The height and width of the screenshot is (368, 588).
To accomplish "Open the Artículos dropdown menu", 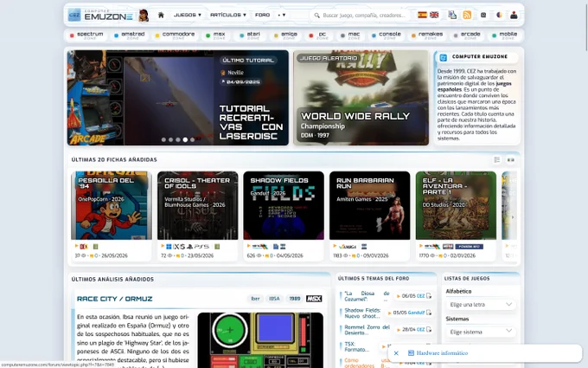I will pyautogui.click(x=228, y=15).
